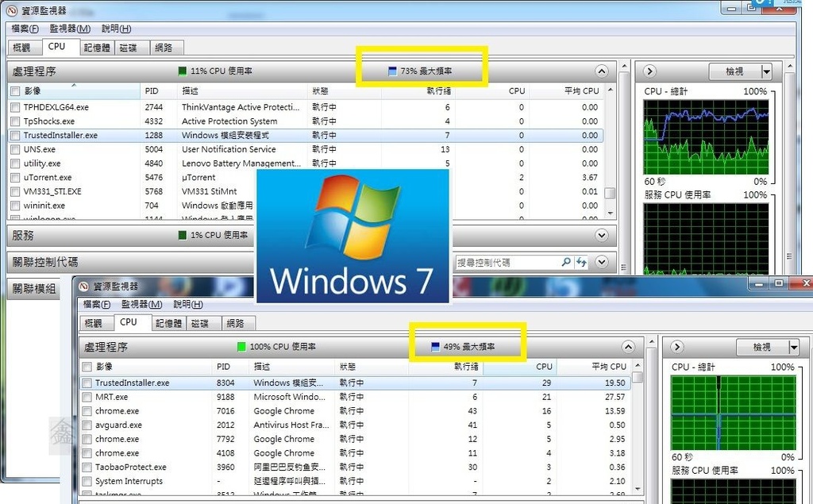
Task: Hide the graph pane with the arrow button in the front window
Action: pos(677,347)
